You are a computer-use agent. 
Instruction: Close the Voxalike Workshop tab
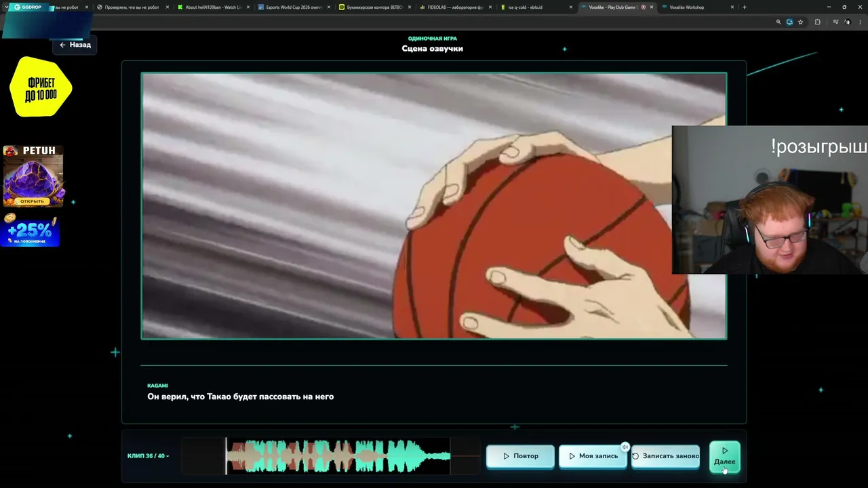pos(732,7)
